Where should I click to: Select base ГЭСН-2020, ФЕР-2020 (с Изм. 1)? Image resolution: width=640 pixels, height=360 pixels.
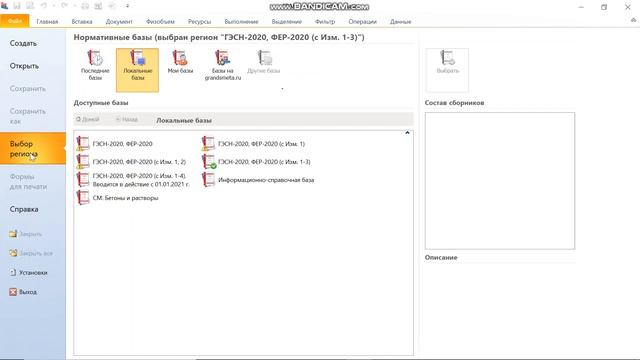(x=253, y=144)
